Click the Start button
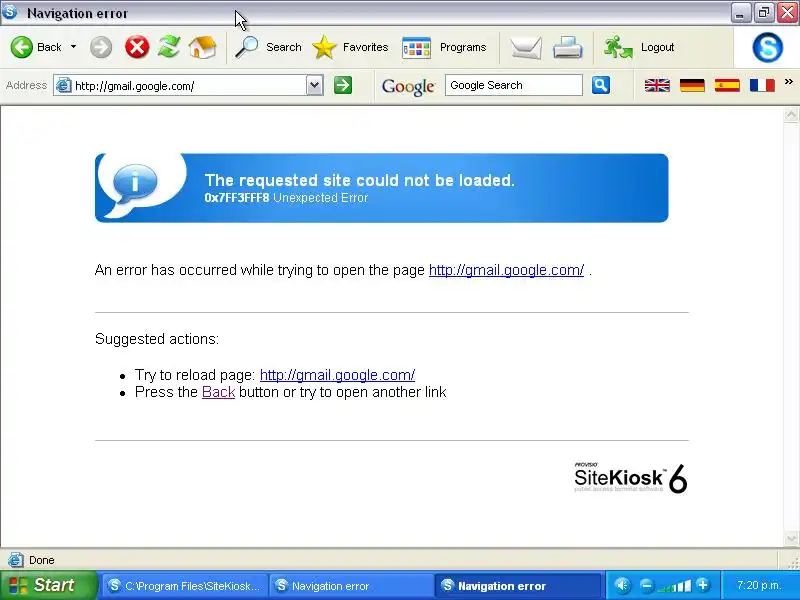The height and width of the screenshot is (600, 800). 47,585
